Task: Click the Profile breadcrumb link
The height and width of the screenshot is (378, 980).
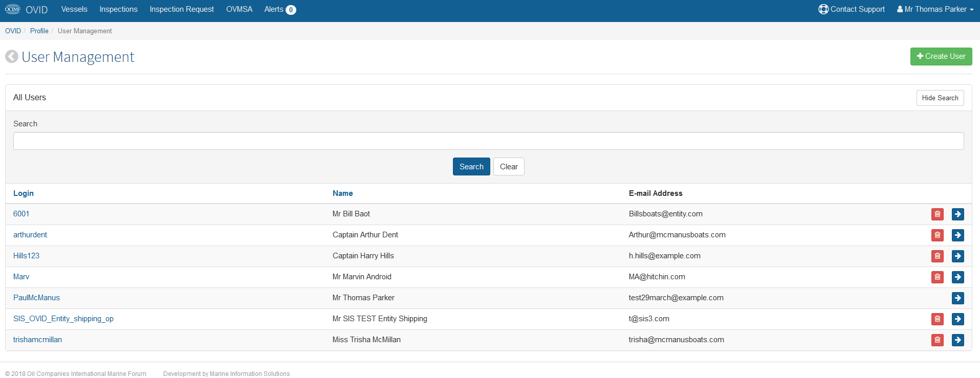Action: (39, 31)
